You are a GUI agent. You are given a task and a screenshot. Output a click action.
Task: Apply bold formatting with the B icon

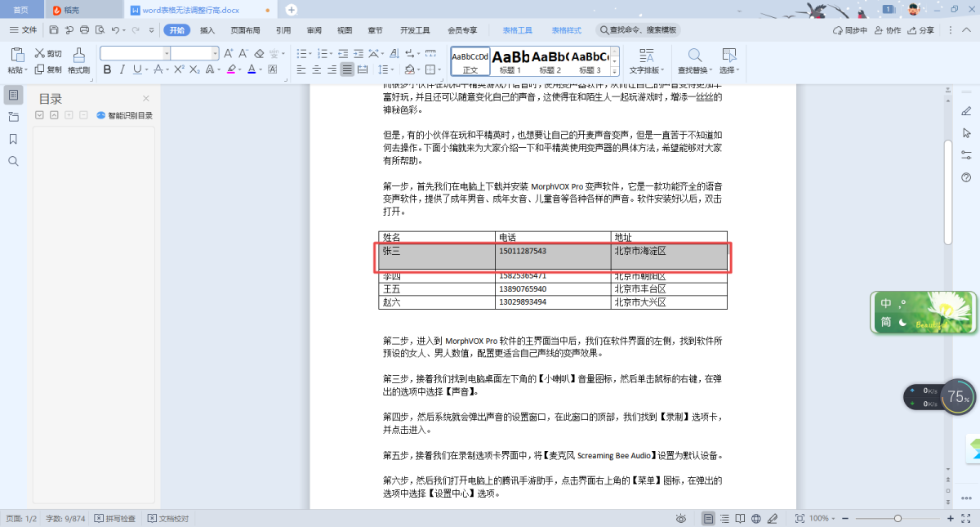point(107,70)
